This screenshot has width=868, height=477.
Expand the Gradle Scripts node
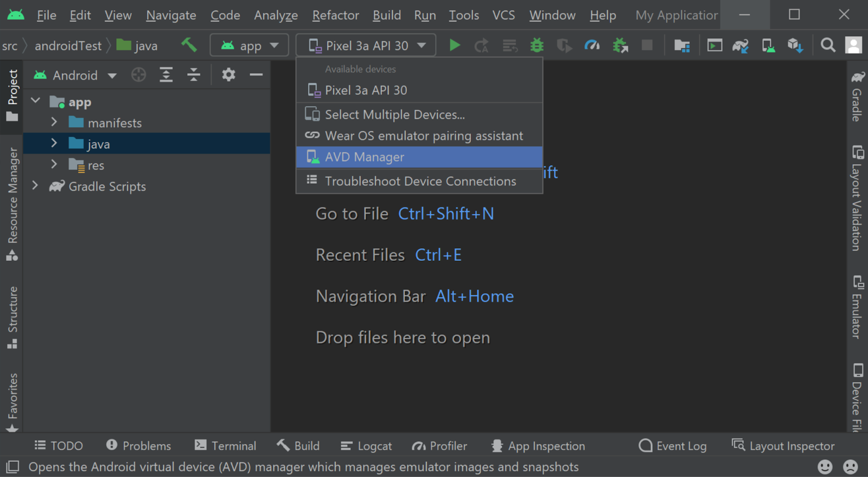tap(36, 185)
